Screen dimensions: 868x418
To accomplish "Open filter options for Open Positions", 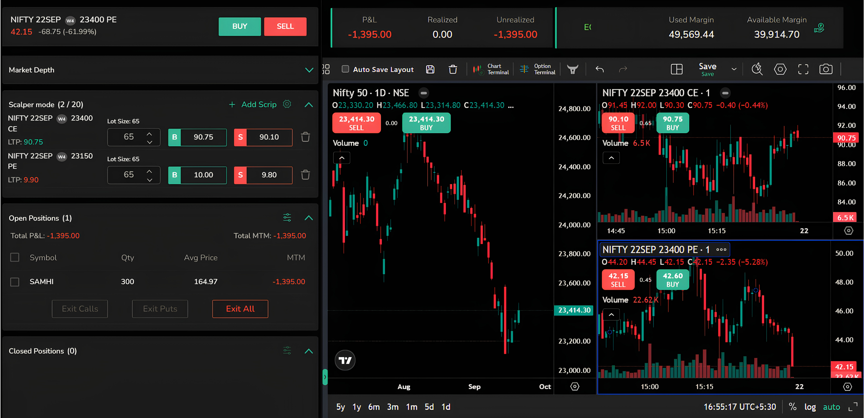I will point(287,218).
